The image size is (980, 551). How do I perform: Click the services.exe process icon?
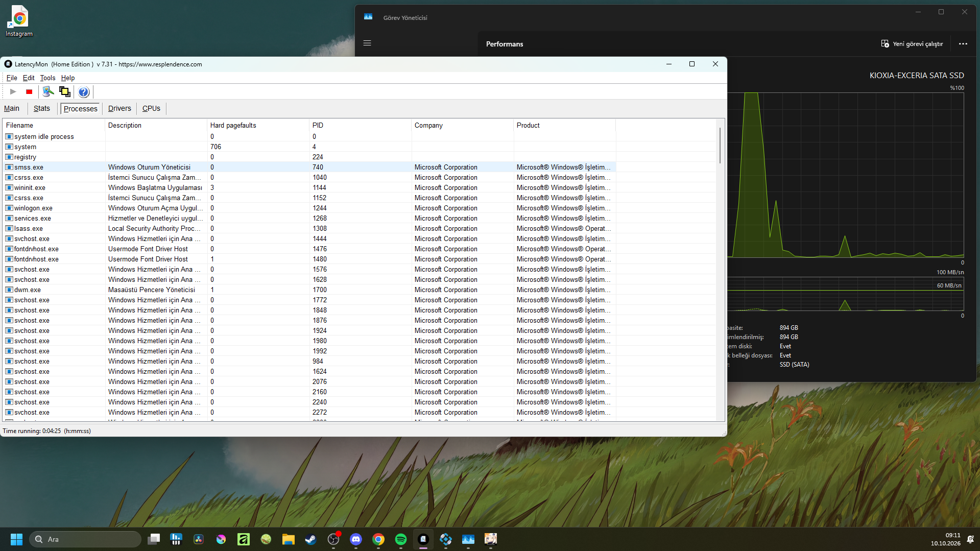click(9, 218)
